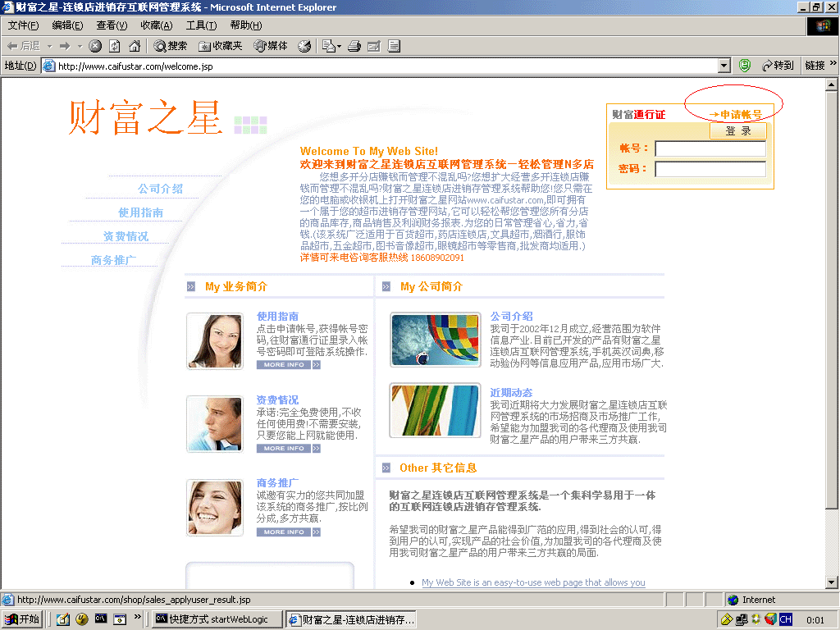The height and width of the screenshot is (630, 840).
Task: Click the History toolbar icon
Action: coord(304,46)
